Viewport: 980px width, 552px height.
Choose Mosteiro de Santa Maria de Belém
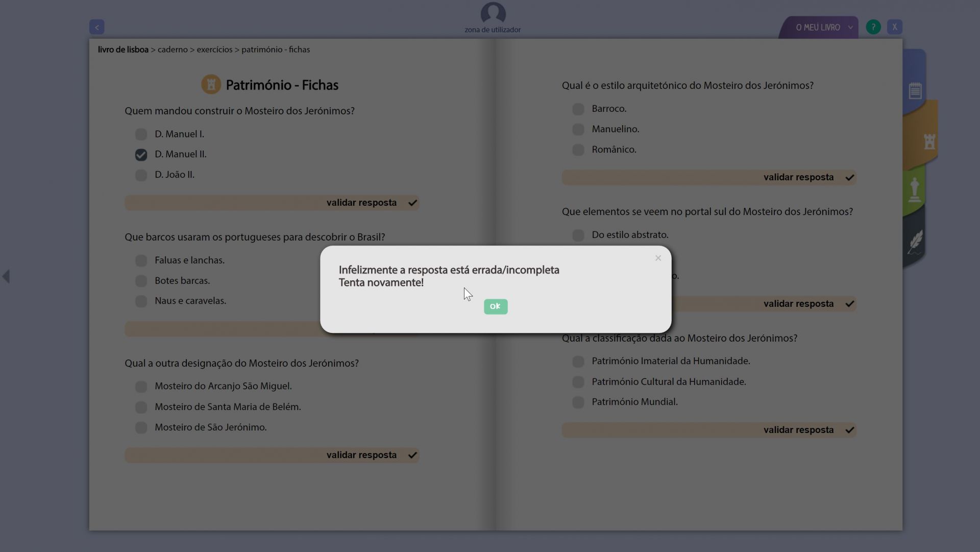click(141, 407)
